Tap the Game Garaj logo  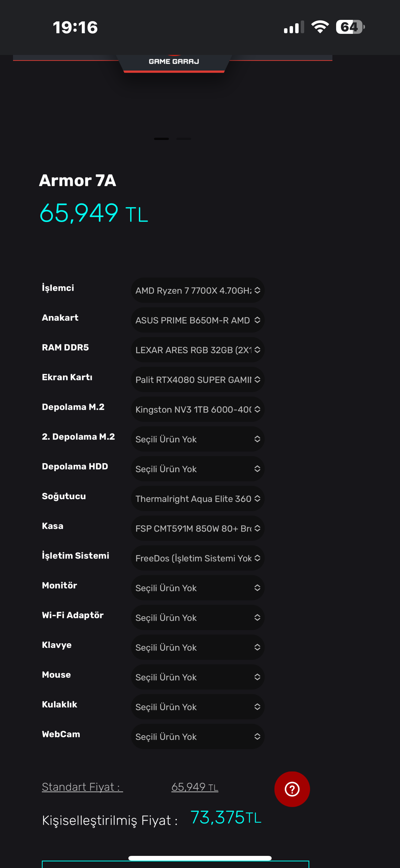tap(174, 61)
